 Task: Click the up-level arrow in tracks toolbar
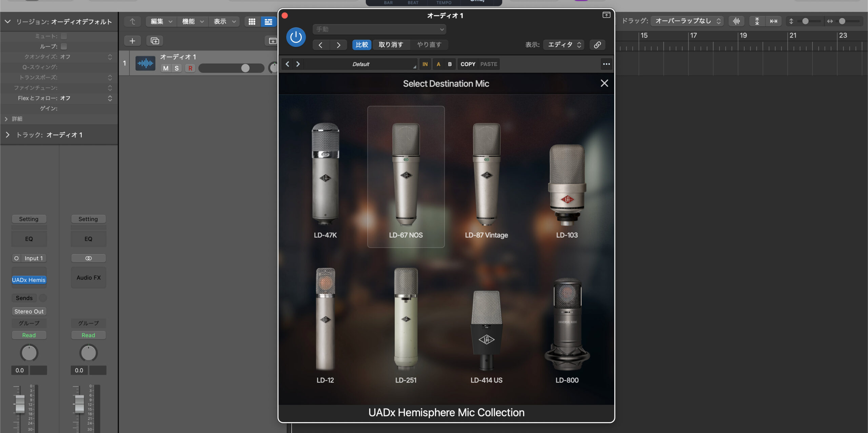[x=132, y=22]
